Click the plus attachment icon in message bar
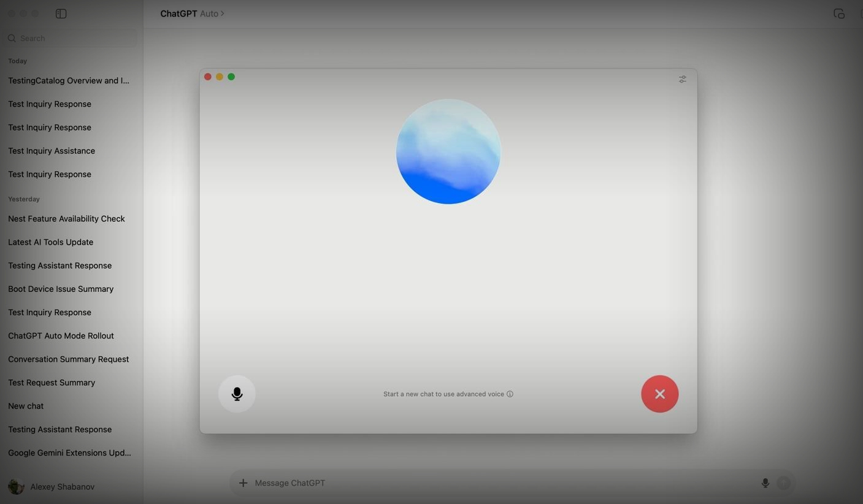Screen dimensions: 863x504 (x=243, y=483)
